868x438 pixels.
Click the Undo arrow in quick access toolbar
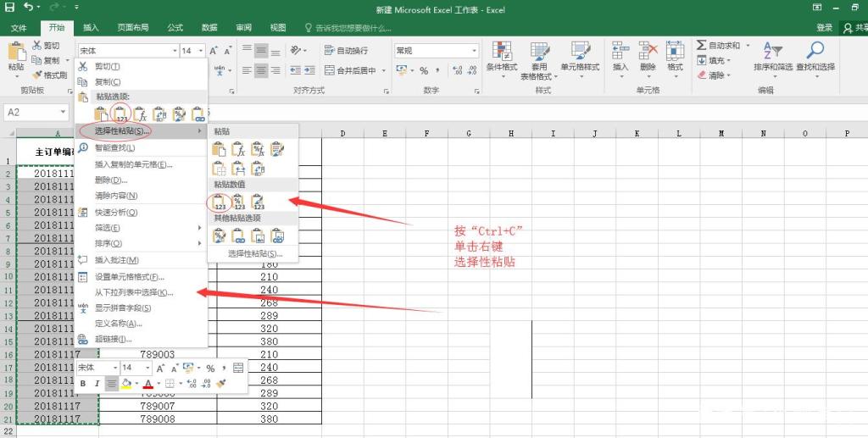click(x=29, y=7)
